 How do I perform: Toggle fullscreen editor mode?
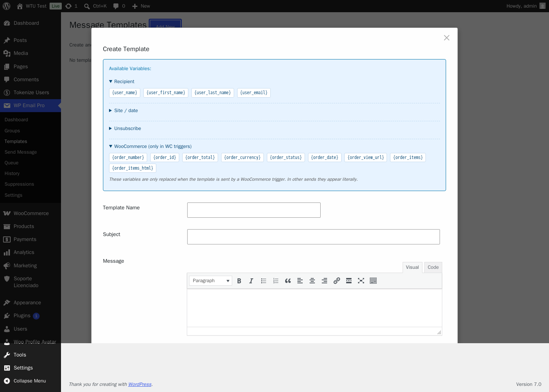361,281
